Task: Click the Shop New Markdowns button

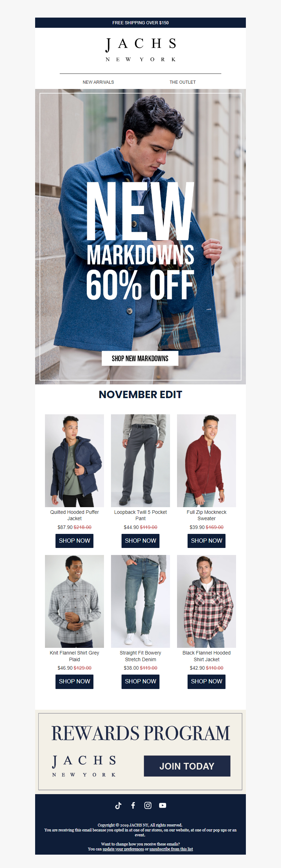Action: [140, 358]
